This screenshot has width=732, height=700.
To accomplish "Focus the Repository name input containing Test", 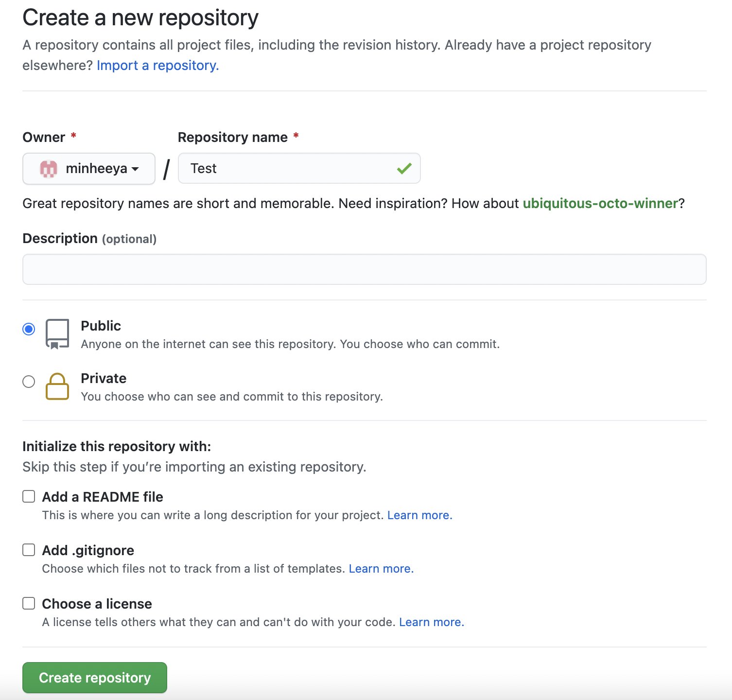I will 299,168.
